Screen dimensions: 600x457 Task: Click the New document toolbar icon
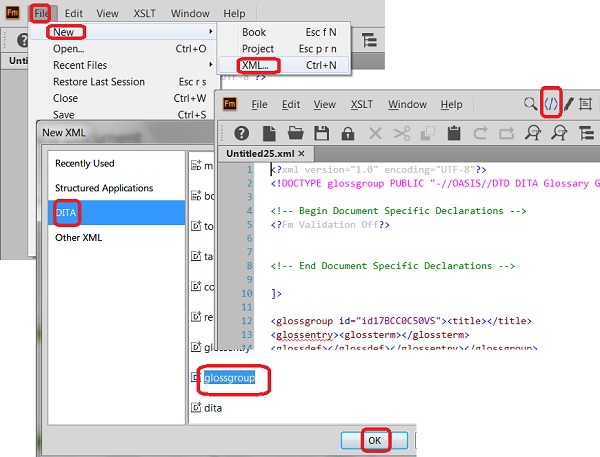pos(269,133)
